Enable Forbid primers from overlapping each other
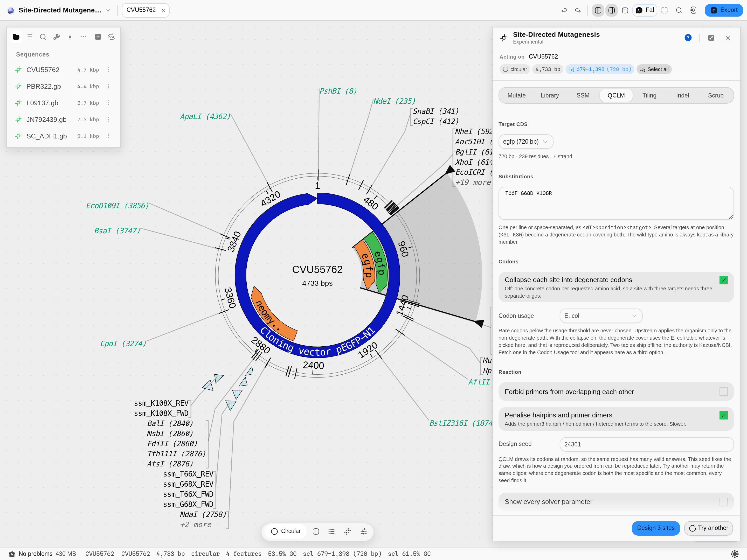Viewport: 747px width, 560px height. 723,391
